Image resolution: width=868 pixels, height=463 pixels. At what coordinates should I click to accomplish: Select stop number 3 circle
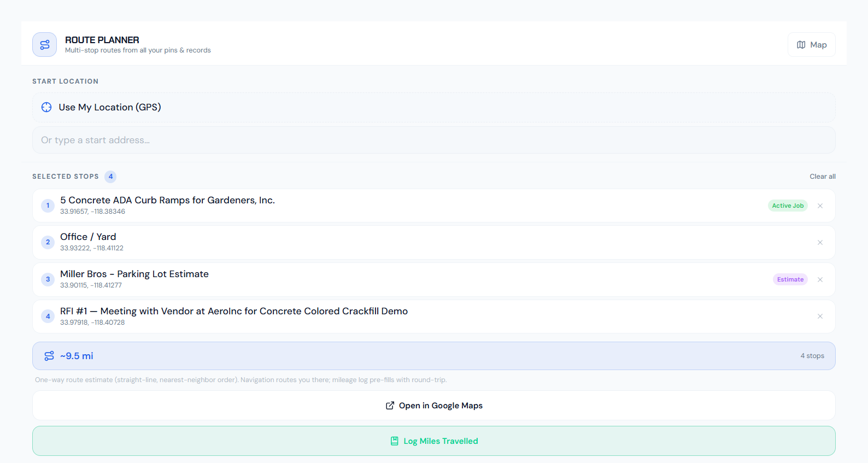[48, 279]
